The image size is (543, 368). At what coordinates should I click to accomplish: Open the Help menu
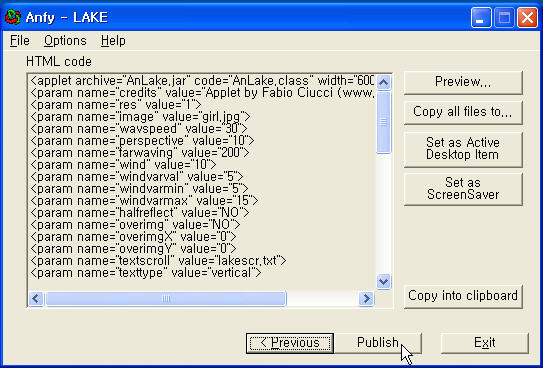[x=113, y=41]
